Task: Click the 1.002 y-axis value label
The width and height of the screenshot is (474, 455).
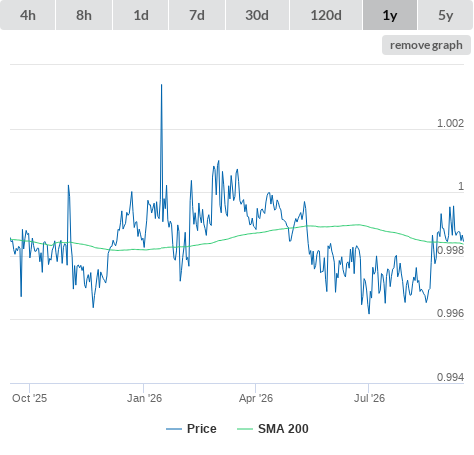Action: pyautogui.click(x=450, y=123)
